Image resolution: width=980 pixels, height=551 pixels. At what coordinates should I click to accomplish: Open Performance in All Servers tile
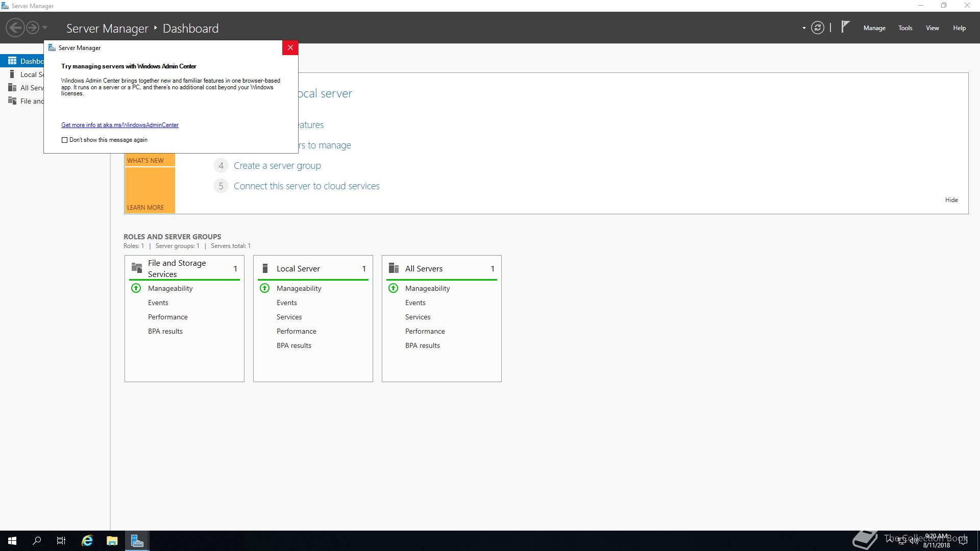[425, 331]
